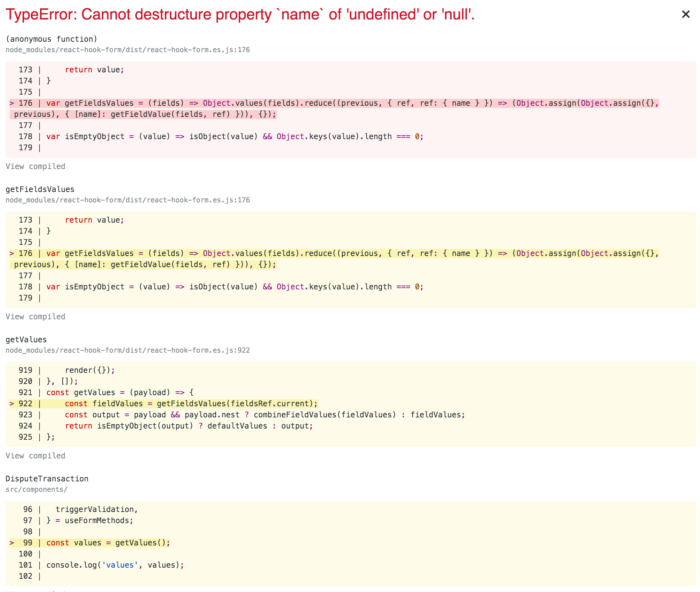Click the console.log('values') code line

pos(115,565)
